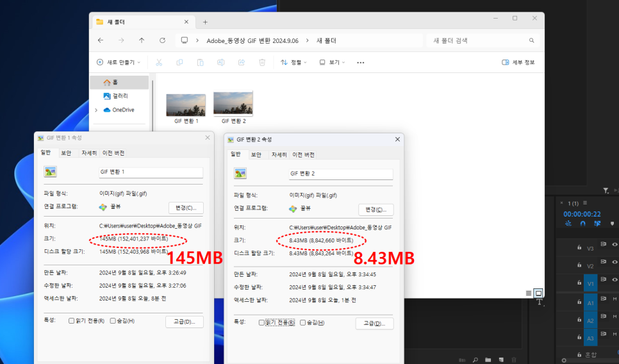This screenshot has width=619, height=364.
Task: Switch to details list view icon
Action: click(529, 293)
